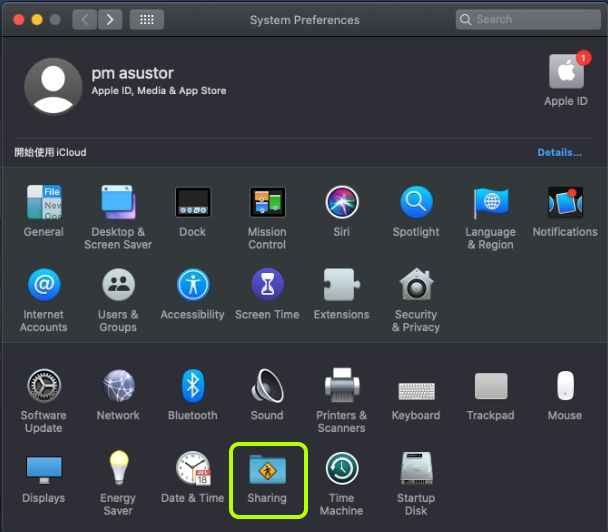Open Software Update pane
The image size is (608, 532).
[x=44, y=385]
